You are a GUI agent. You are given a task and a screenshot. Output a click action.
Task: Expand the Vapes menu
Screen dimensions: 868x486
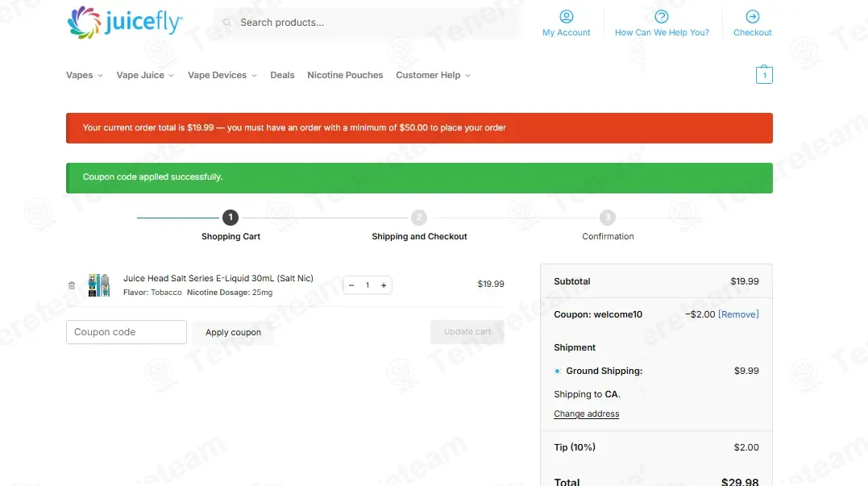click(84, 75)
